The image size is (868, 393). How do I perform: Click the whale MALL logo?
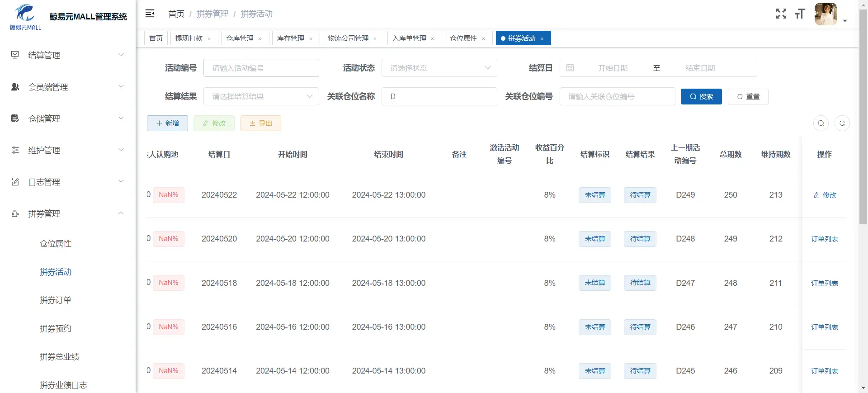tap(25, 17)
